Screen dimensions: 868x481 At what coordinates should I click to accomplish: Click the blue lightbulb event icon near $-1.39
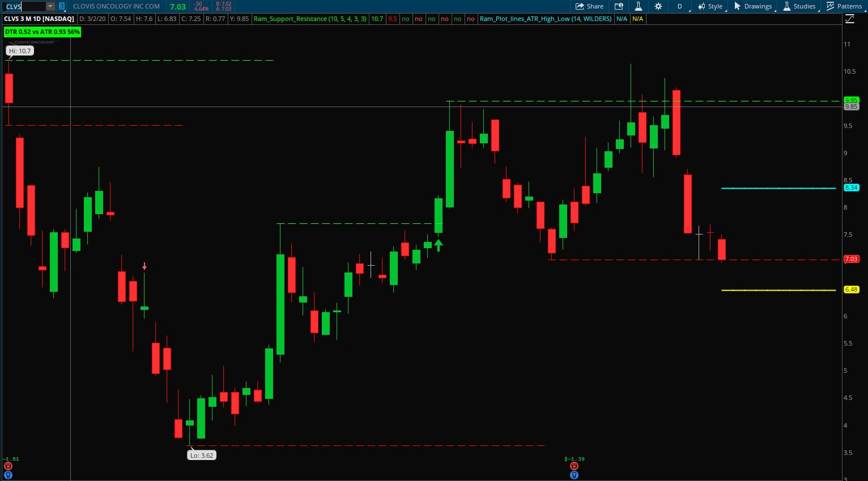[574, 475]
